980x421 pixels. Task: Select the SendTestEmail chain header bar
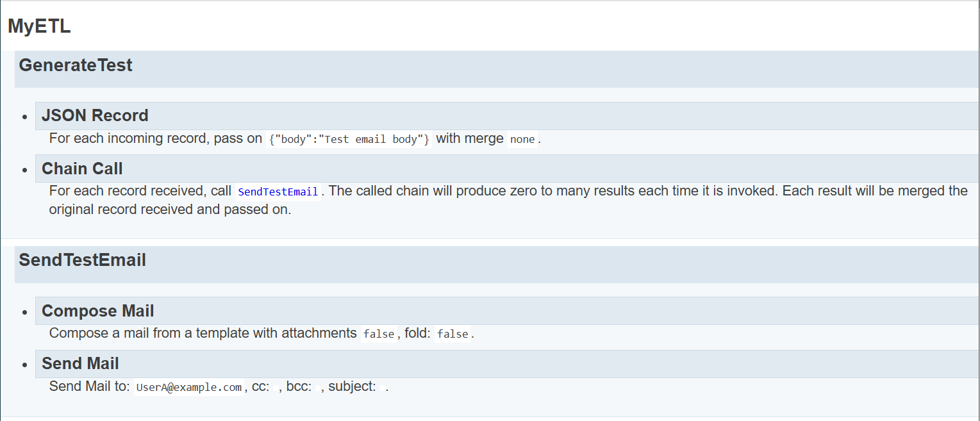[82, 260]
